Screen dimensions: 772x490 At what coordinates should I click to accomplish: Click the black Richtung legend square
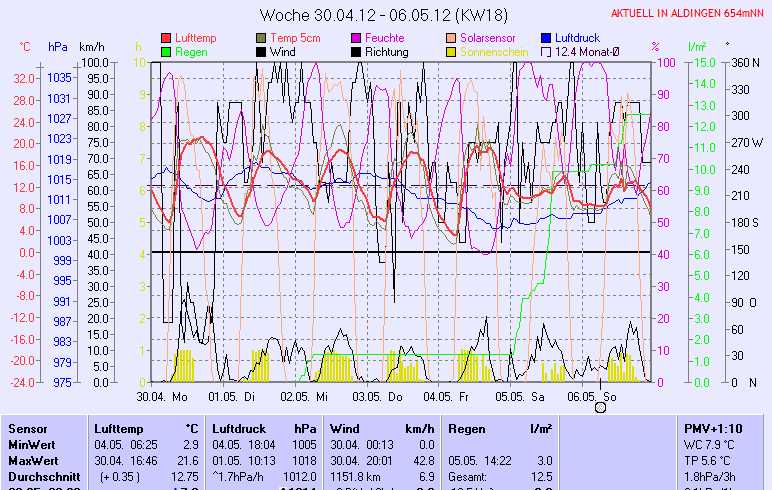tap(356, 51)
